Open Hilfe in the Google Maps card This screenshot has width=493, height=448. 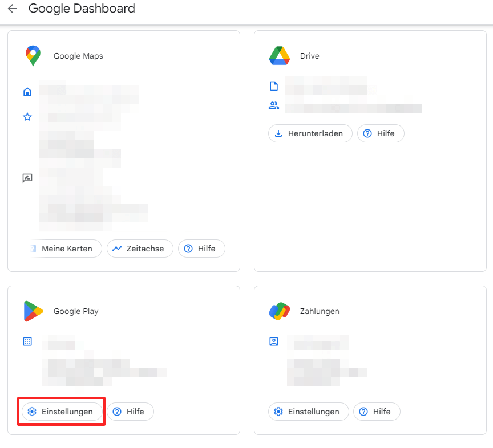click(201, 249)
